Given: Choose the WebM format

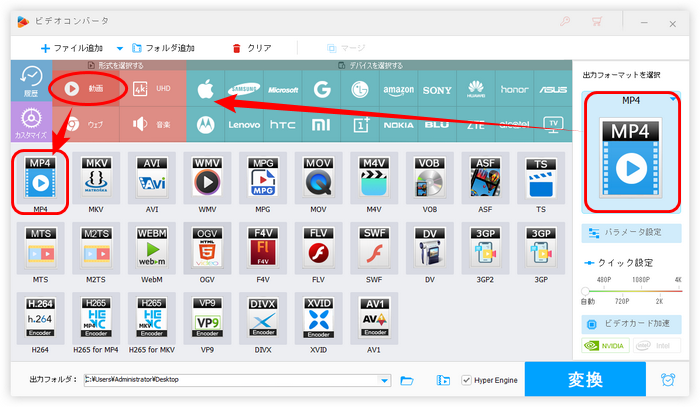Looking at the screenshot, I should click(152, 248).
